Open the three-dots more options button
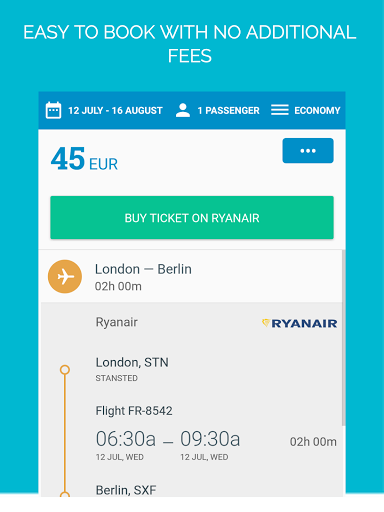Image resolution: width=384 pixels, height=512 pixels. 308,151
